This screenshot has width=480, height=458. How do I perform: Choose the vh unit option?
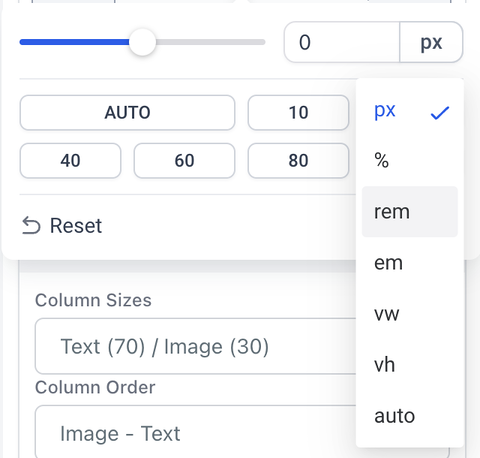tap(410, 365)
